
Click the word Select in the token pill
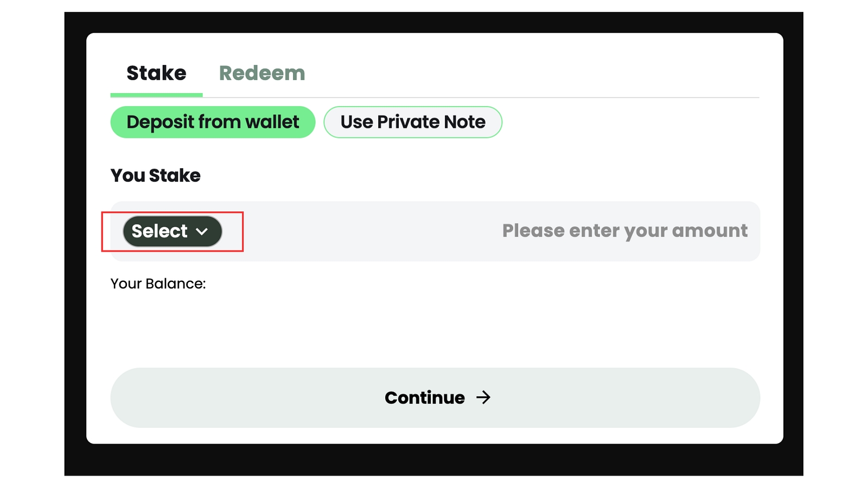click(x=159, y=232)
